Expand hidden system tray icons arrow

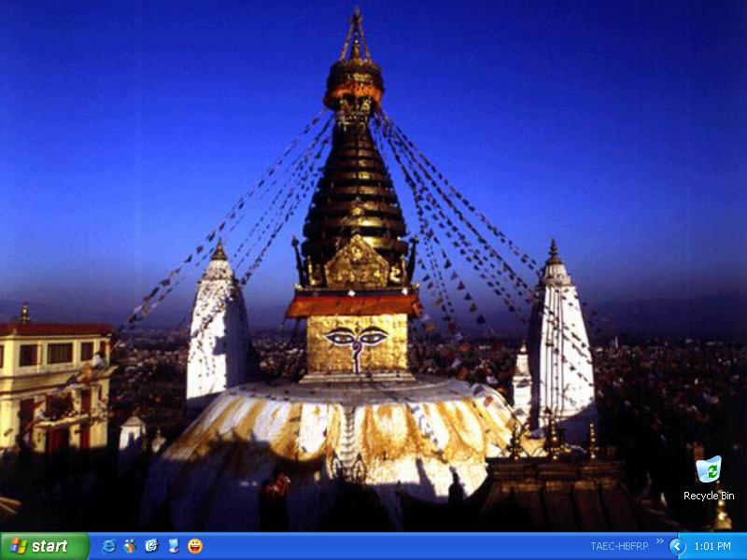[677, 546]
